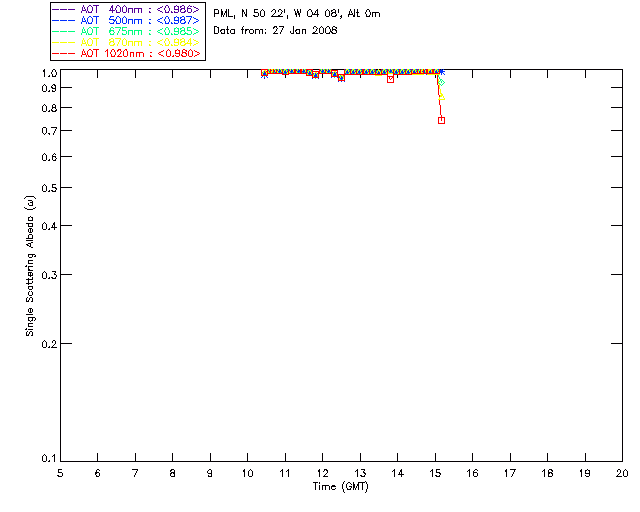Click the AOT 675nm legend entry
The height and width of the screenshot is (512, 640).
tap(126, 31)
